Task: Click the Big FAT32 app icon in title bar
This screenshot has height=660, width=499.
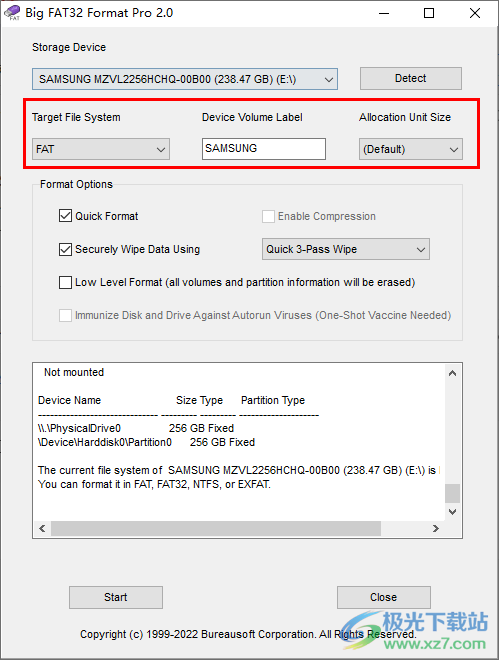Action: 12,13
